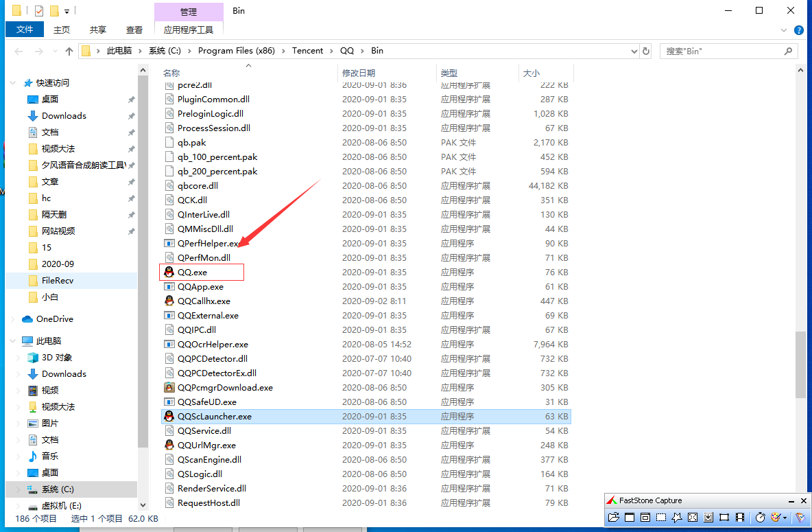Go up one folder level
The height and width of the screenshot is (532, 812).
point(69,51)
